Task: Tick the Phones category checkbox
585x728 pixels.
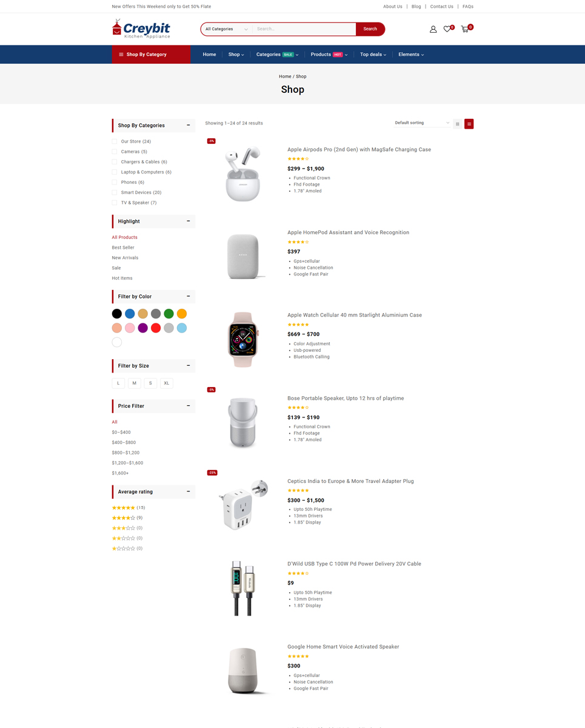Action: (115, 182)
